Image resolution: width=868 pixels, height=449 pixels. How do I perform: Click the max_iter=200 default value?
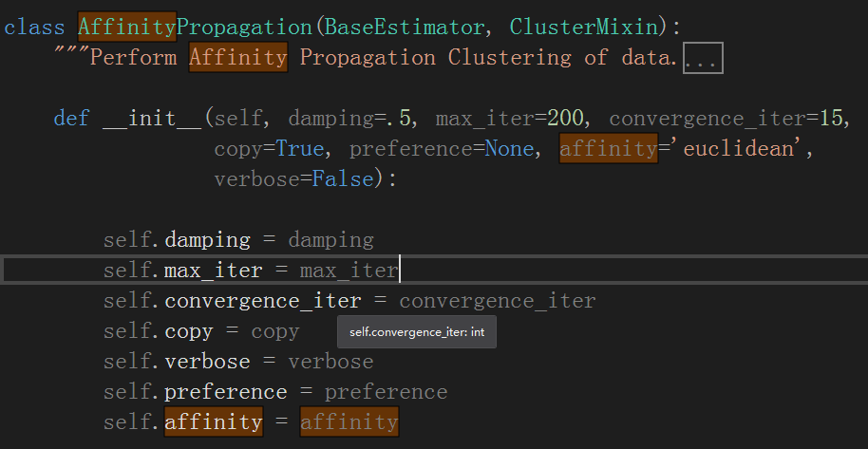point(565,119)
